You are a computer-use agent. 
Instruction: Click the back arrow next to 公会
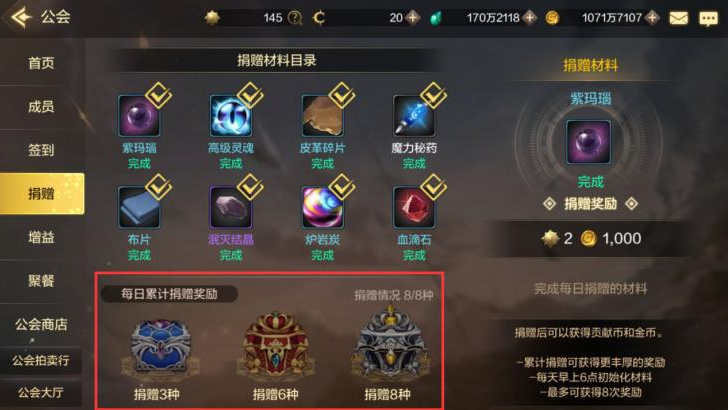[x=21, y=17]
